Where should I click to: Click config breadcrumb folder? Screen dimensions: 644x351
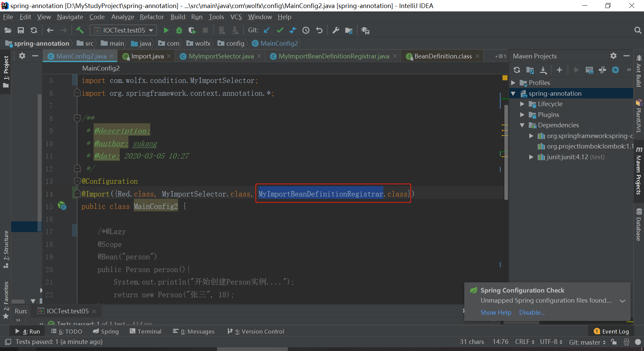(231, 43)
